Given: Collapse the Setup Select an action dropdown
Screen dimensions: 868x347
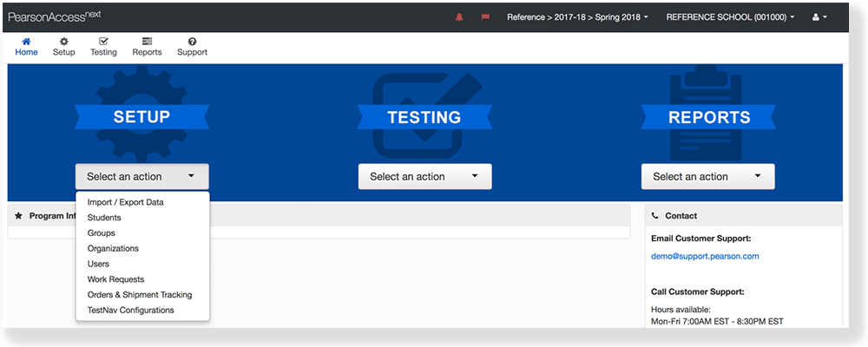Looking at the screenshot, I should 141,177.
